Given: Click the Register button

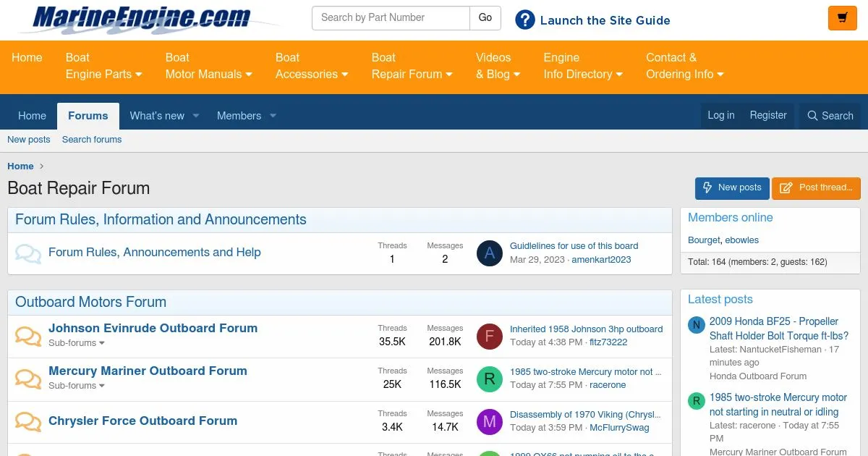Looking at the screenshot, I should pos(768,116).
